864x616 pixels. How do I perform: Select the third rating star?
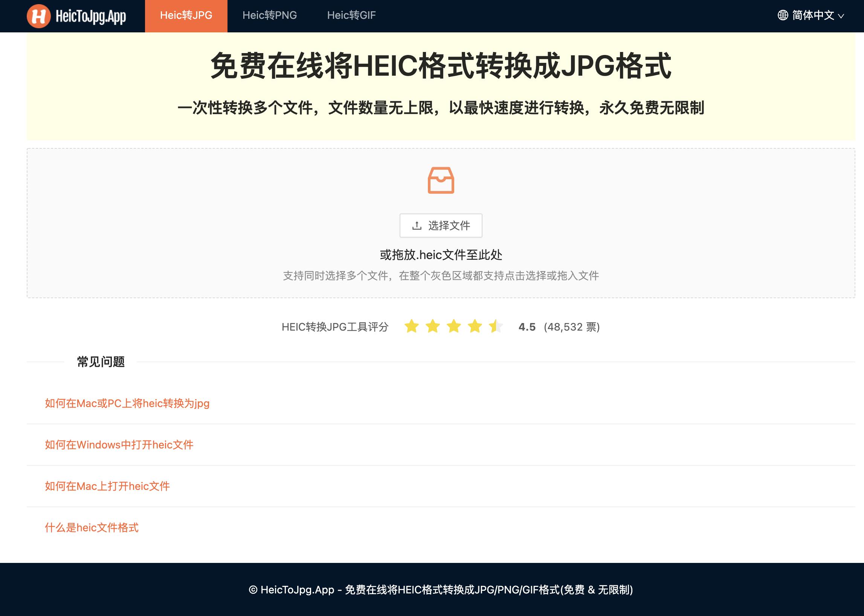click(x=453, y=326)
